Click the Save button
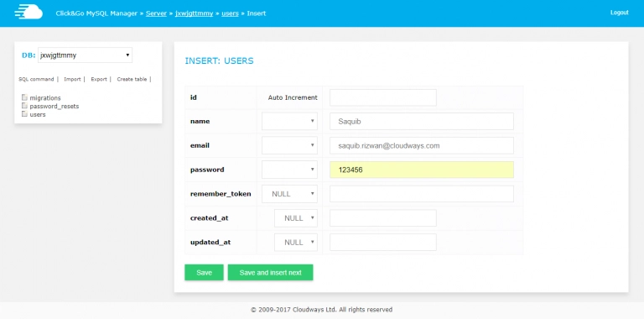 click(x=204, y=273)
